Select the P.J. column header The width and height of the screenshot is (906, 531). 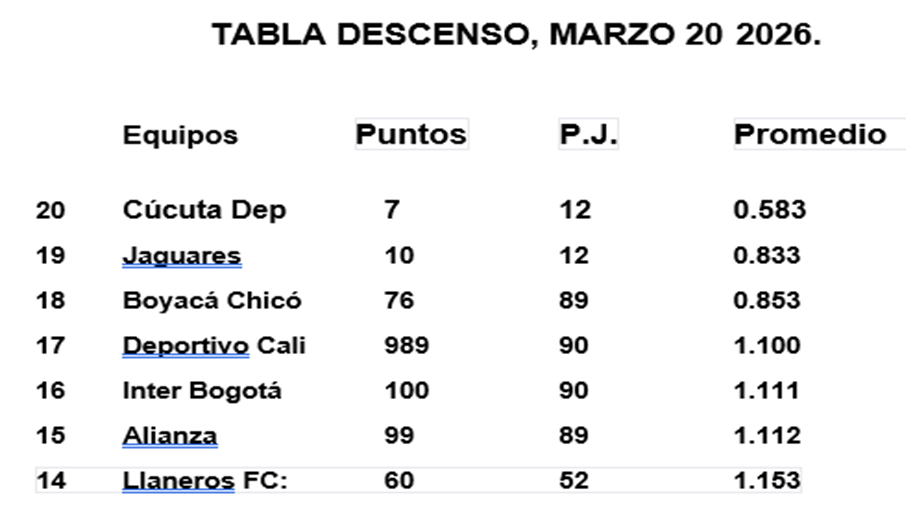[588, 134]
